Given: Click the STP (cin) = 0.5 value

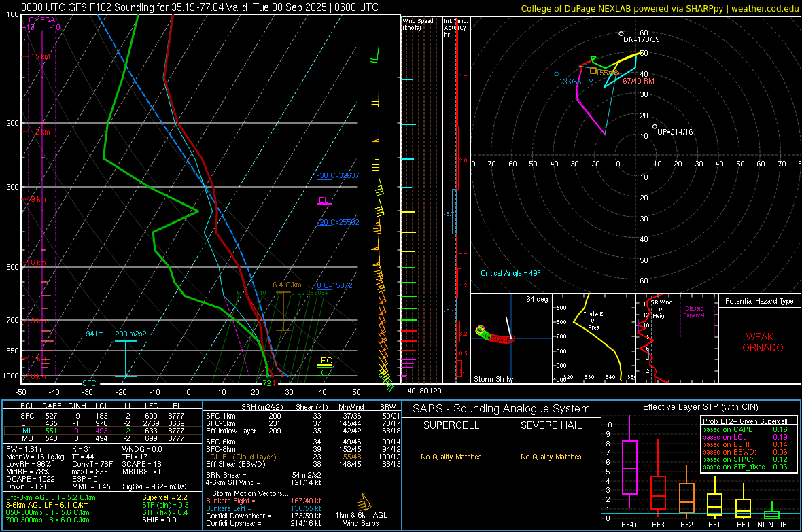Looking at the screenshot, I should (x=165, y=505).
